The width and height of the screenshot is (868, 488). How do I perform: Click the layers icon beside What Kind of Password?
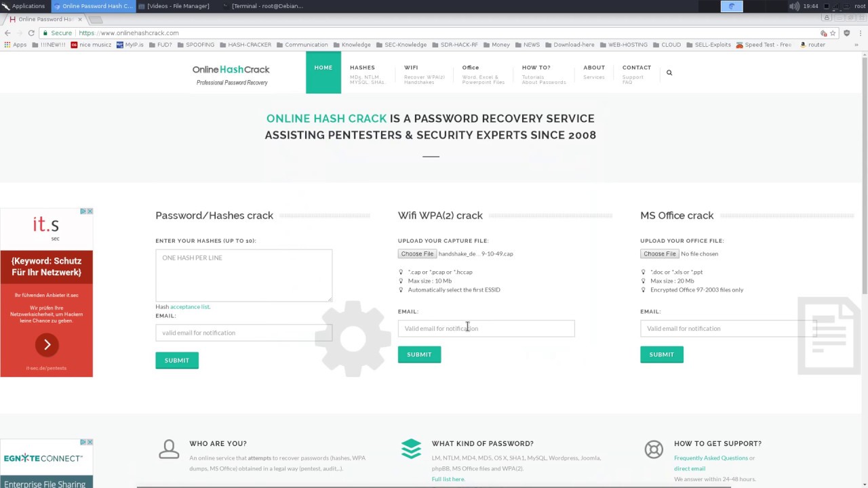[411, 449]
